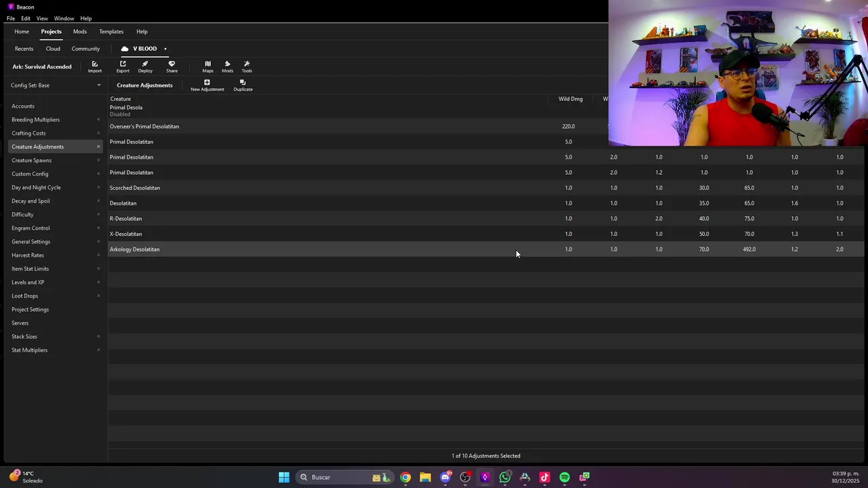Viewport: 868px width, 488px height.
Task: Click the Wild Dmg column header
Action: pos(570,99)
